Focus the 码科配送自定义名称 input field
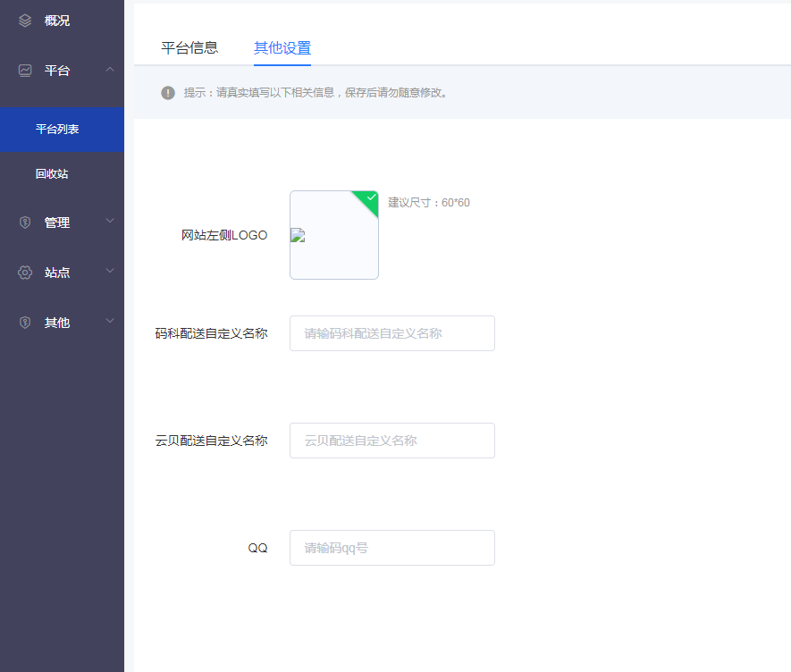This screenshot has width=791, height=672. (x=392, y=333)
